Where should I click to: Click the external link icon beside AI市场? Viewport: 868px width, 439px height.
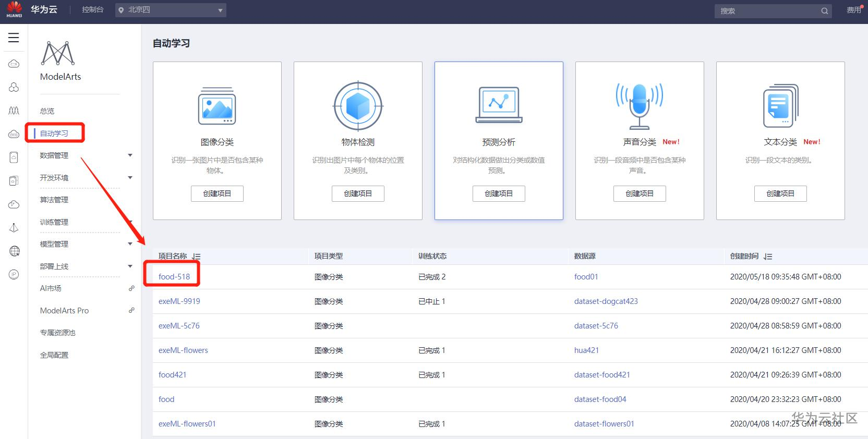[x=131, y=288]
